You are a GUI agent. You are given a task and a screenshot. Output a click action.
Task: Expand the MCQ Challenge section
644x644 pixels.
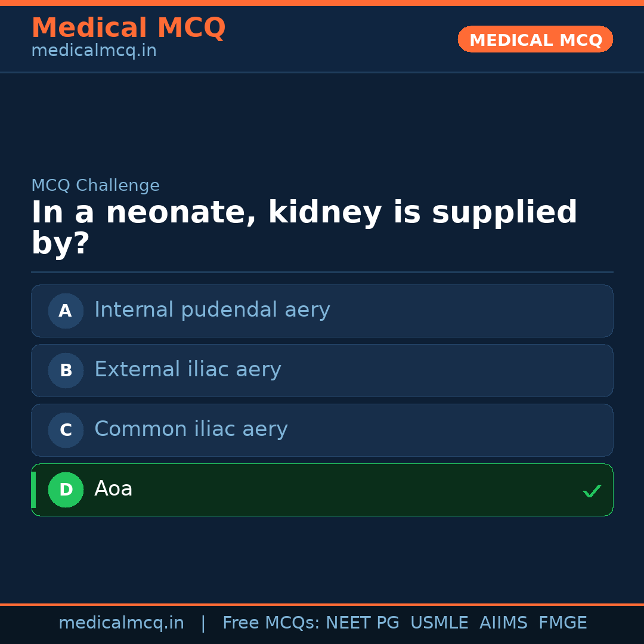pos(95,185)
